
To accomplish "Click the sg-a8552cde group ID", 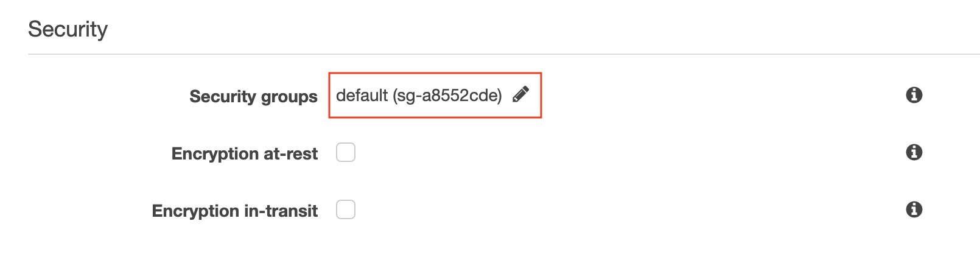I will 448,96.
